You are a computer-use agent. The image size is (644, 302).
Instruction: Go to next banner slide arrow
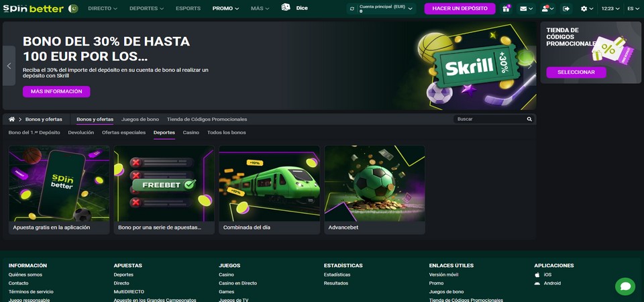pos(530,66)
